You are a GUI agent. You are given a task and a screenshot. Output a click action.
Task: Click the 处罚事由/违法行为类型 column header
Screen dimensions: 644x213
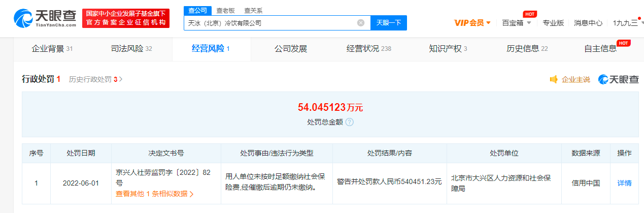coord(277,153)
